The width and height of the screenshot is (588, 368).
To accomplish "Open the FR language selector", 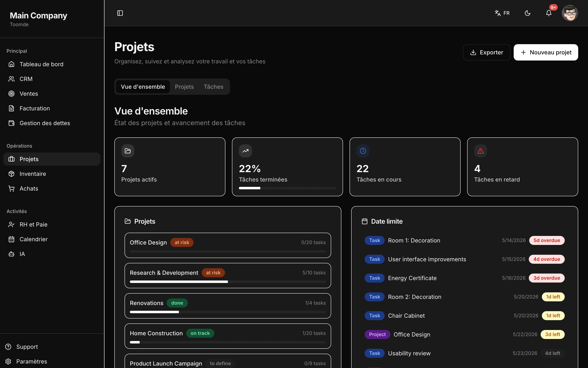I will 502,13.
